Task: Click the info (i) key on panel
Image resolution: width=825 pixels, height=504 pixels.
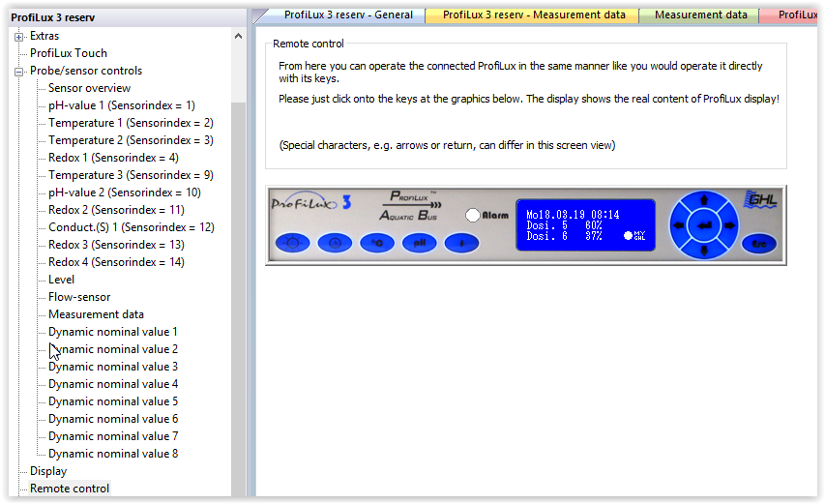Action: [x=461, y=243]
